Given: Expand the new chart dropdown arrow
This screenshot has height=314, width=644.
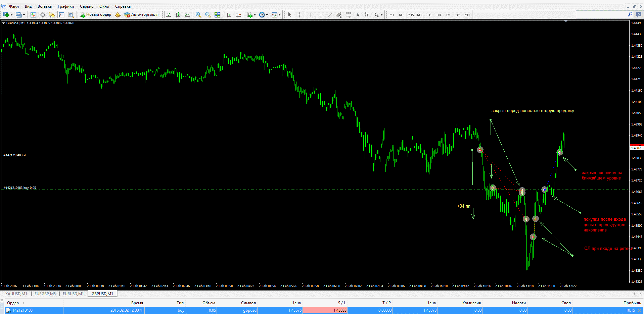Looking at the screenshot, I should 11,15.
